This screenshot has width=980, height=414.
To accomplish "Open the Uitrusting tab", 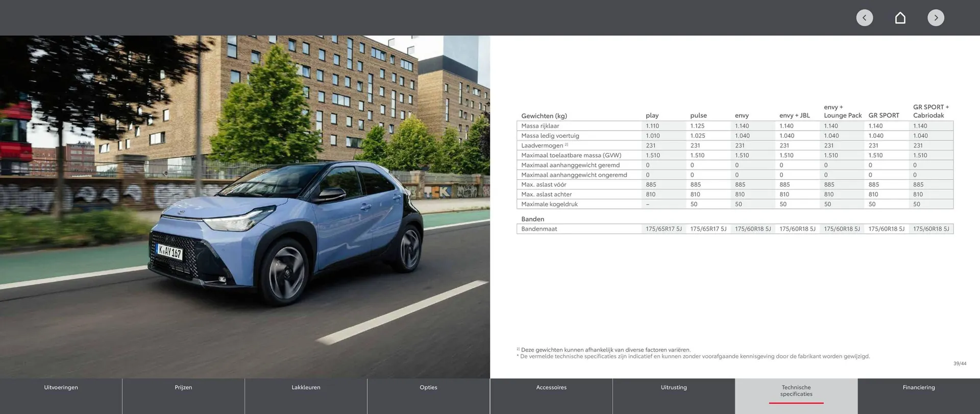I will coord(674,396).
